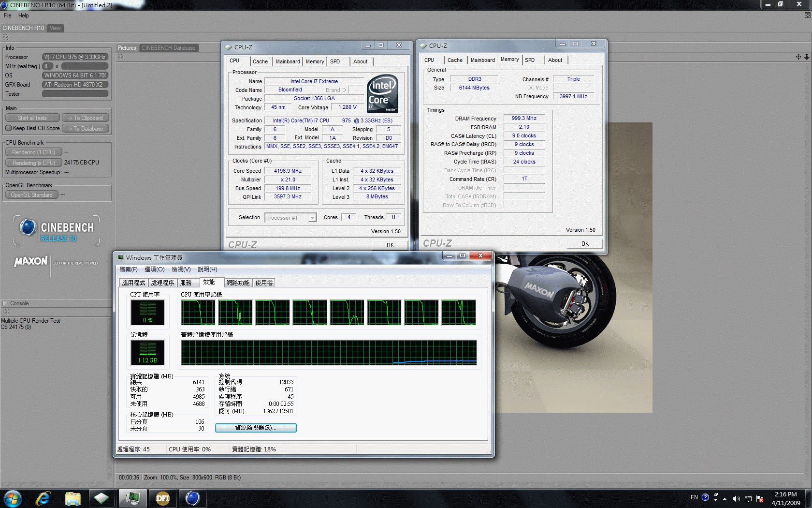This screenshot has width=812, height=508.
Task: Click Start all tests button
Action: pos(32,118)
